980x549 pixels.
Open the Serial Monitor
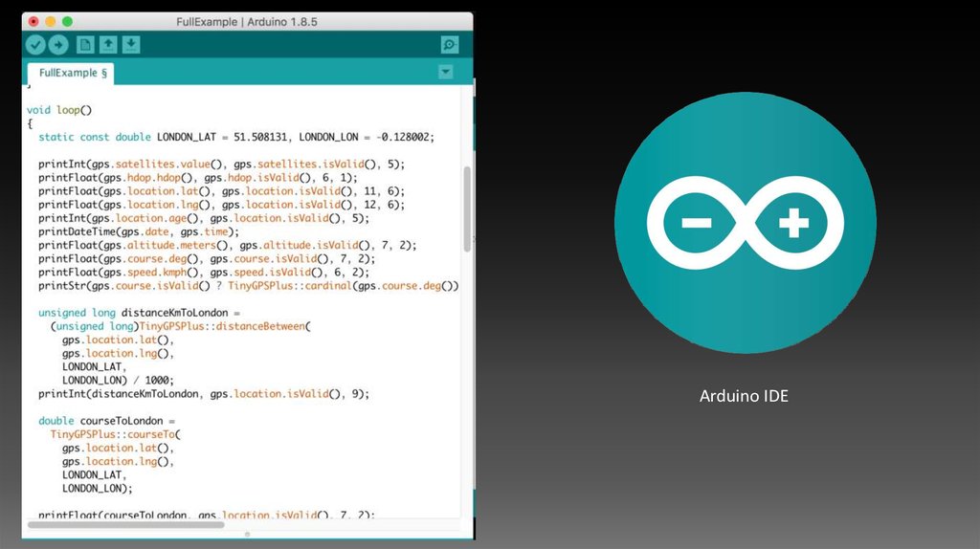point(449,44)
